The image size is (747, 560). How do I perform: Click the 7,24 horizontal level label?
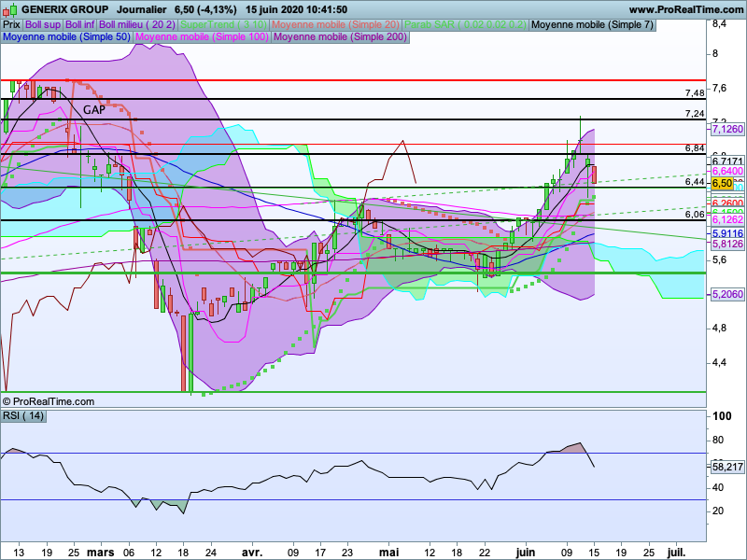[x=695, y=113]
